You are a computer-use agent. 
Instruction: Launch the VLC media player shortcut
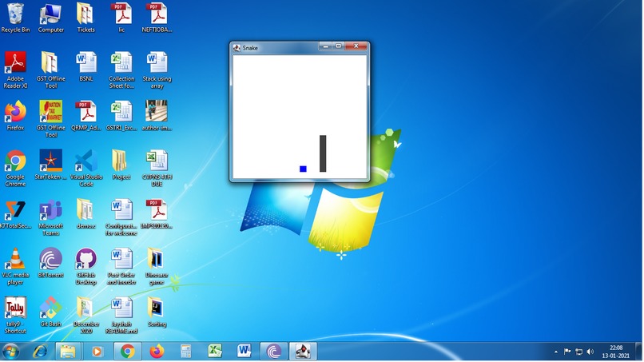15,266
